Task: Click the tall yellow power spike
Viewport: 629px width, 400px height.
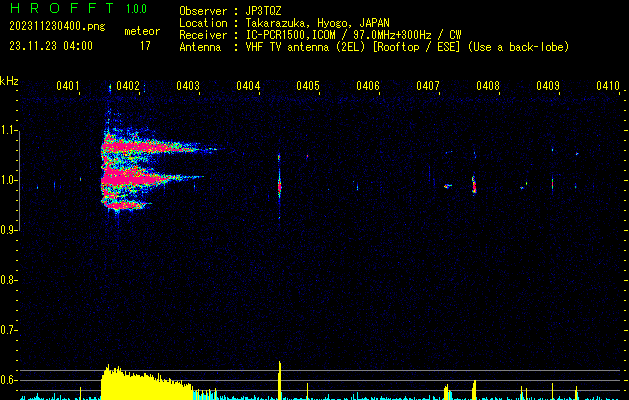Action: click(280, 378)
